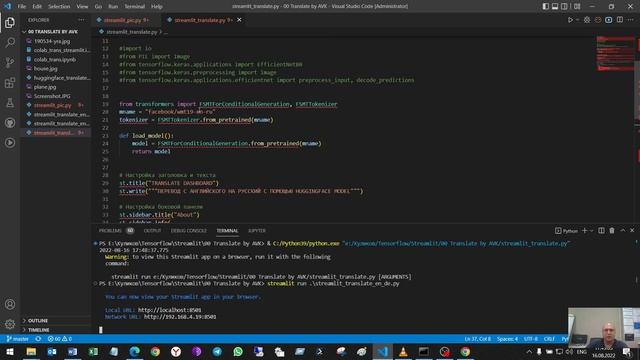This screenshot has width=640, height=360.
Task: Open the Windows Start menu
Action: 10,351
